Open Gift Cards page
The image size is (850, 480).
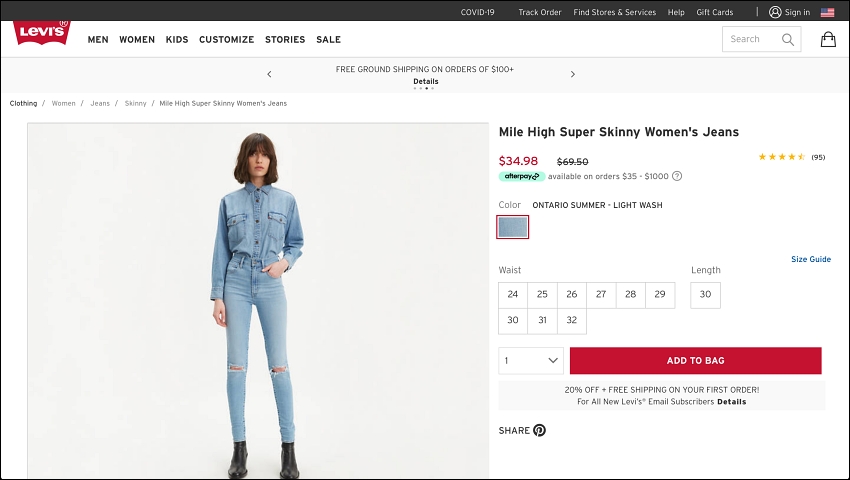pyautogui.click(x=714, y=12)
